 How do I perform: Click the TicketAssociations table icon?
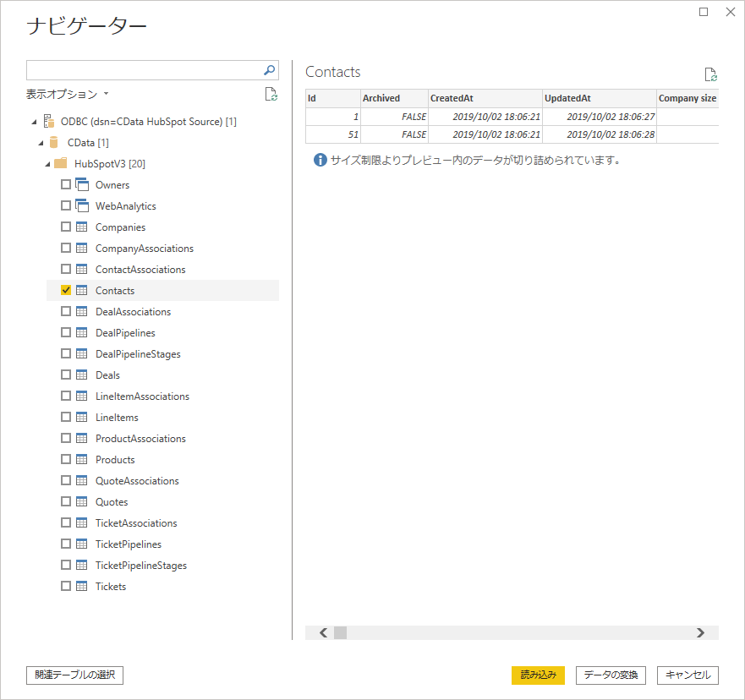(82, 522)
